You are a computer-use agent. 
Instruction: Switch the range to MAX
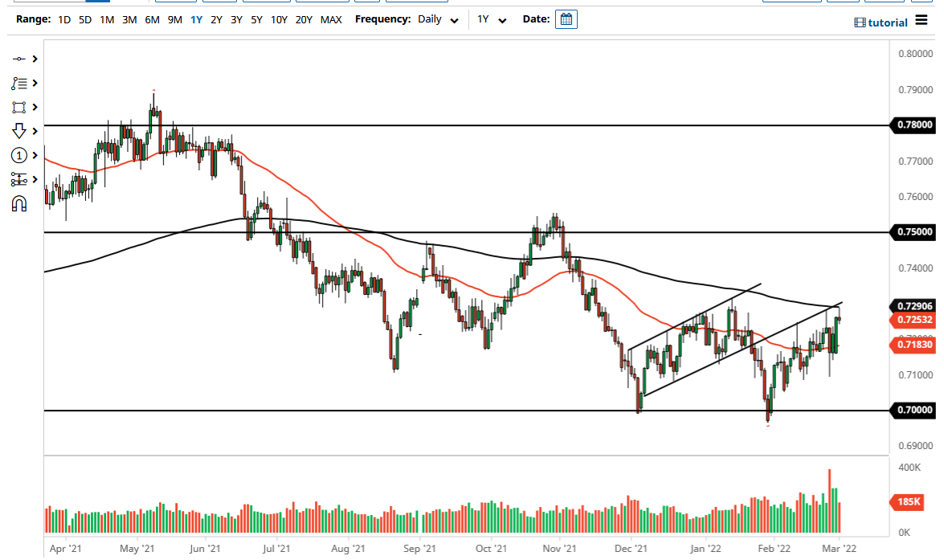pos(332,18)
